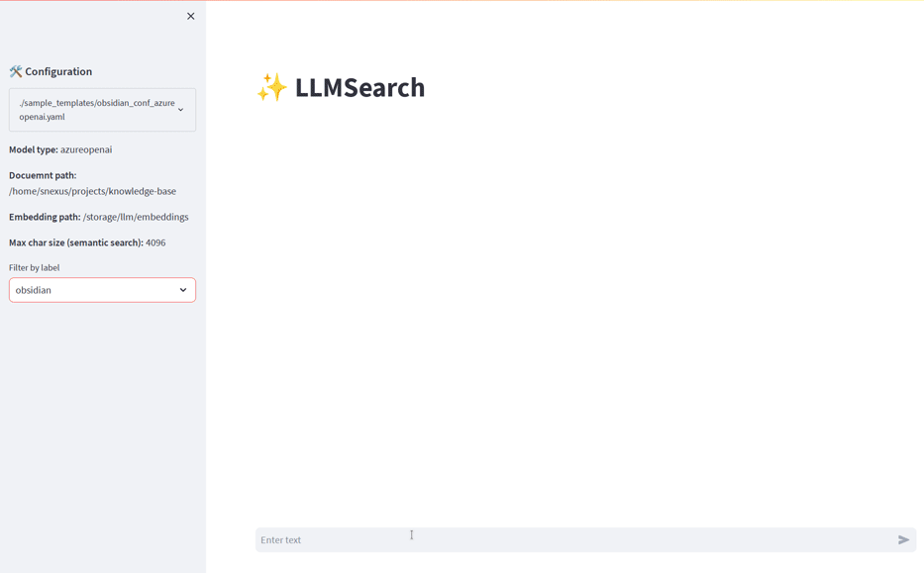Click the chevron inside the Filter by label box
924x573 pixels.
click(x=183, y=289)
